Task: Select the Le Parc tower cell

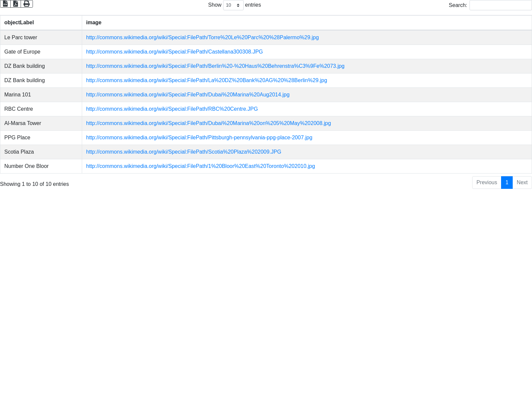Action: [x=41, y=38]
